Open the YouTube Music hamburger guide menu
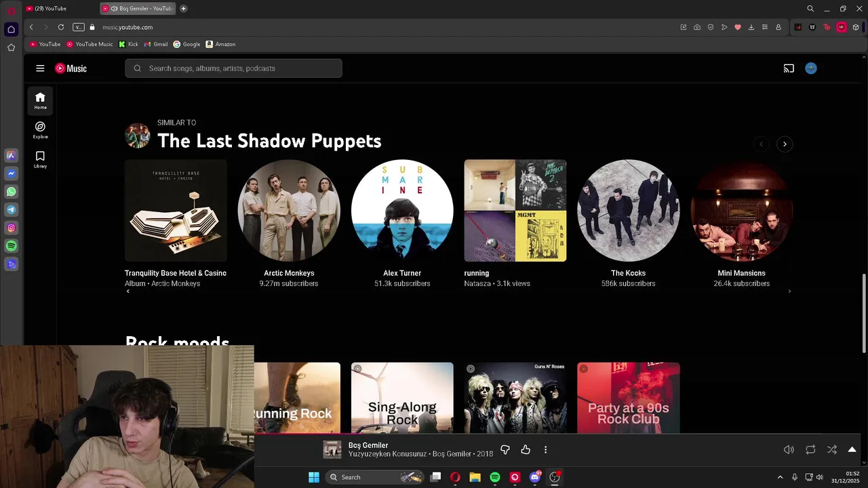868x488 pixels. coord(40,68)
